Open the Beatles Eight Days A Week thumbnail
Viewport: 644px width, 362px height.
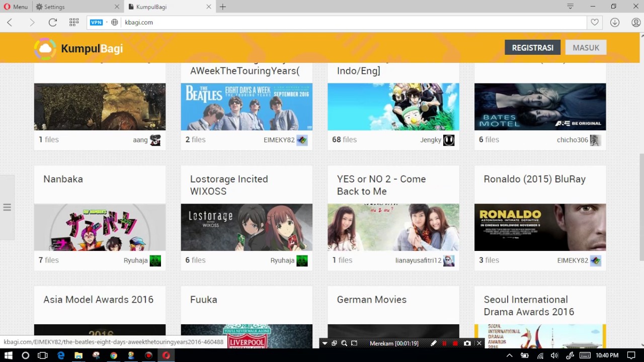[x=247, y=107]
